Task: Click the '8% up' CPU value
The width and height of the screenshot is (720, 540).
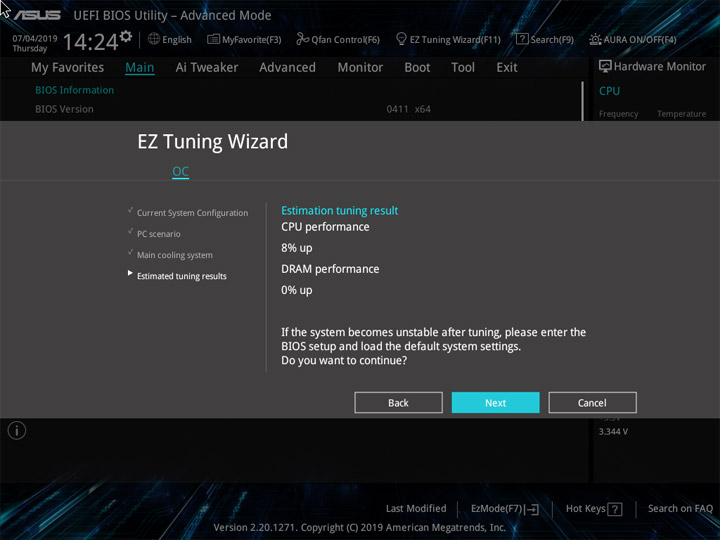Action: (297, 248)
